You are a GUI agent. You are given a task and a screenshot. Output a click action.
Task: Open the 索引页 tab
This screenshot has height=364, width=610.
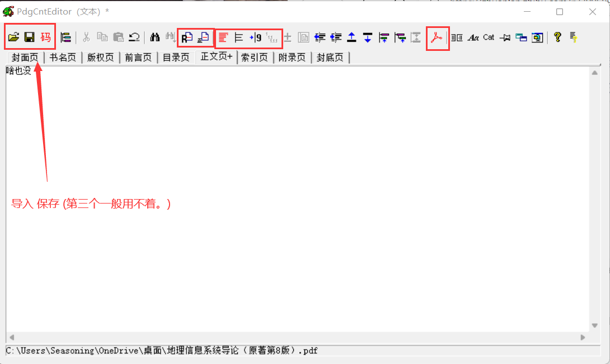(255, 56)
